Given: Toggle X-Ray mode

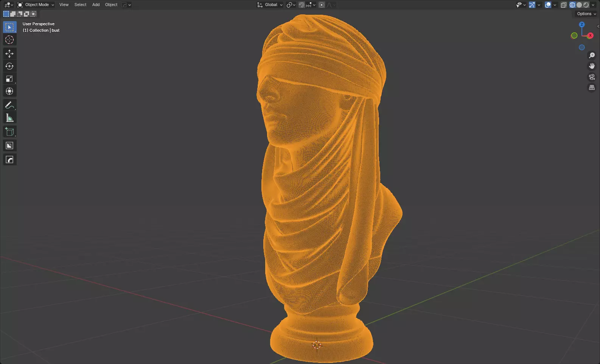Looking at the screenshot, I should (564, 5).
